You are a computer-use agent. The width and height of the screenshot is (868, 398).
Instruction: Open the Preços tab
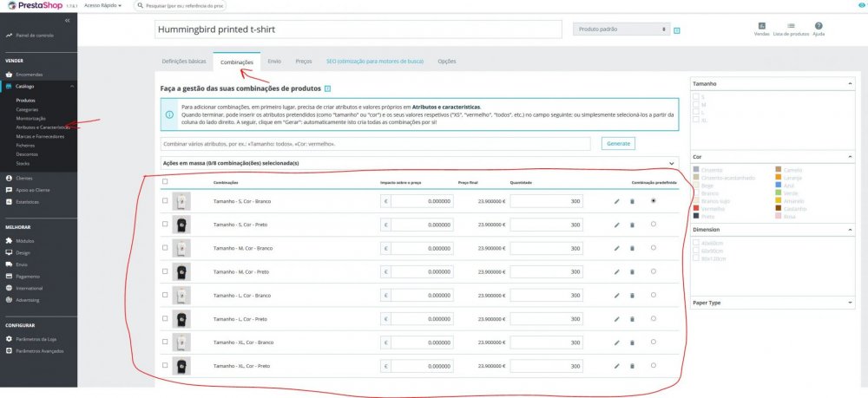click(x=303, y=62)
